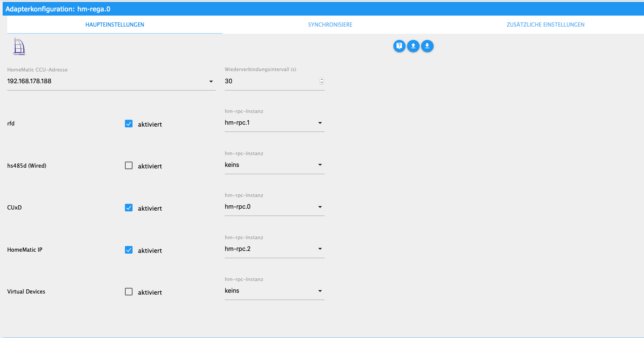644x338 pixels.
Task: Toggle the HomeMatic IP aktiviert checkbox
Action: 129,250
